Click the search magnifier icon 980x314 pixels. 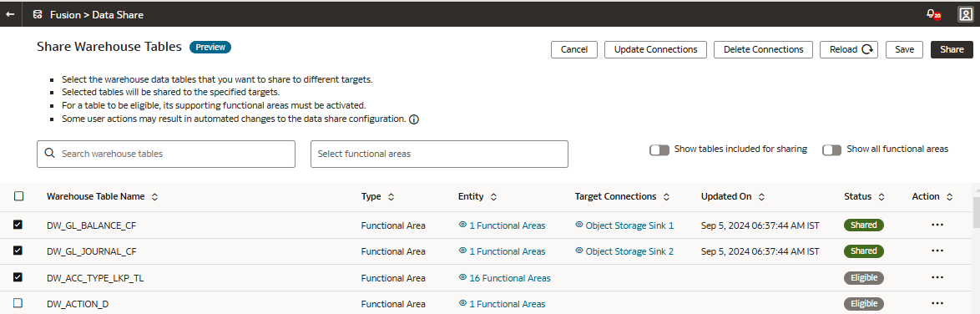49,154
